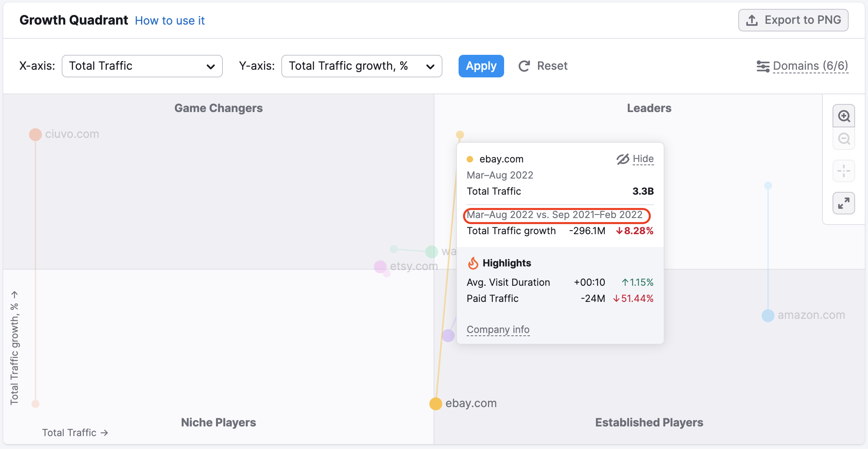Click the amazon.com domain label
The width and height of the screenshot is (868, 449).
tap(811, 315)
